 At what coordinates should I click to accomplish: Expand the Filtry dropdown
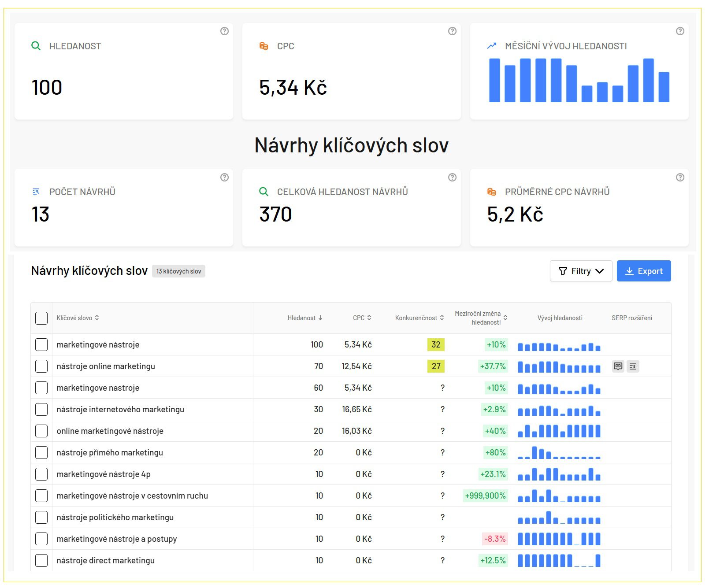581,271
